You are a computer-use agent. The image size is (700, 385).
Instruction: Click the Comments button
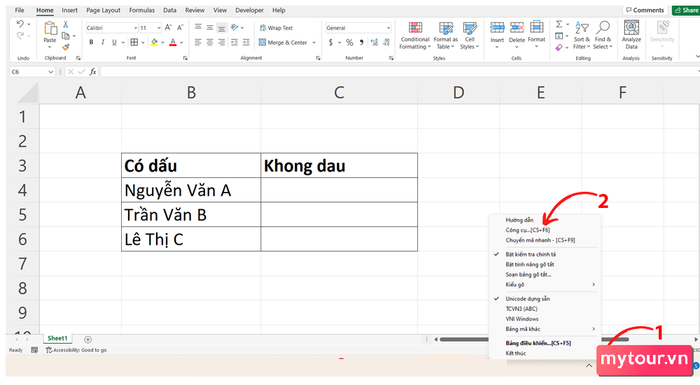645,10
